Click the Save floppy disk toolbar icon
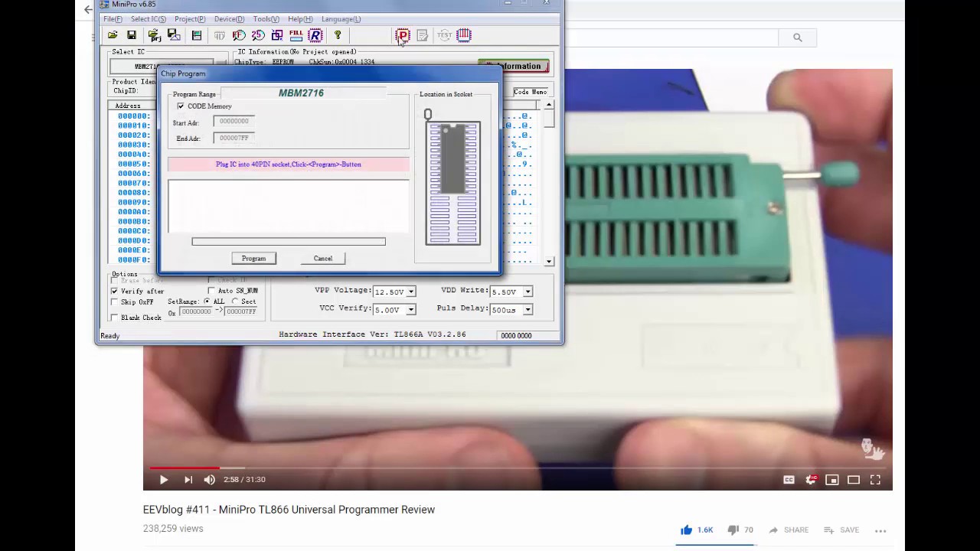Image resolution: width=980 pixels, height=551 pixels. [132, 35]
